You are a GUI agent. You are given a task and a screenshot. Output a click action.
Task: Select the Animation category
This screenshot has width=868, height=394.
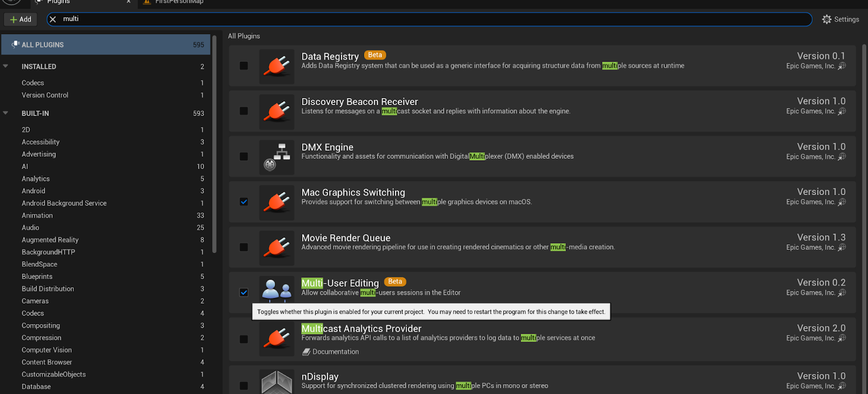[x=106, y=215]
